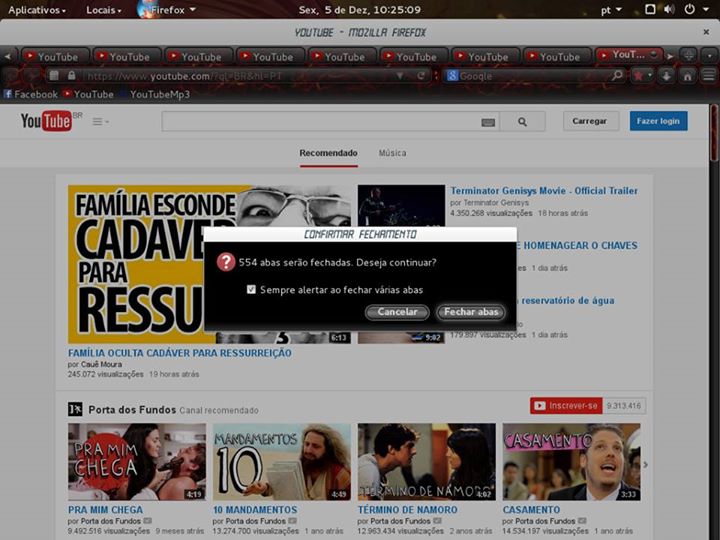Switch to the Música tab
Viewport: 720px width, 540px height.
[x=392, y=153]
